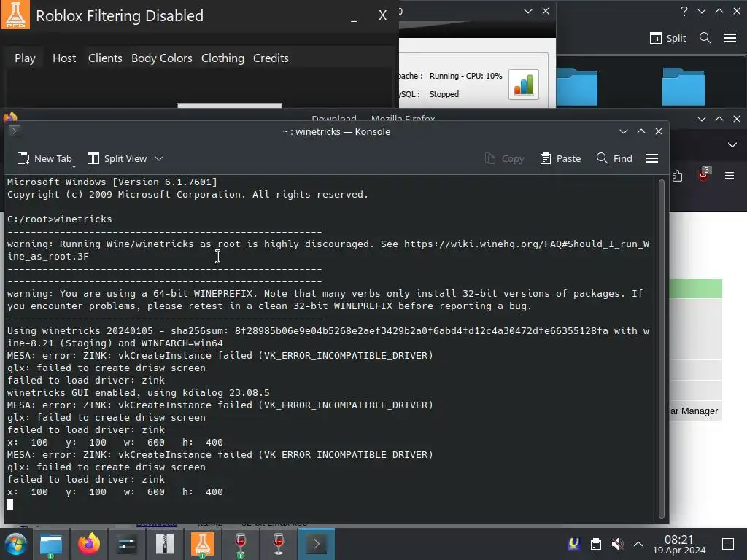The width and height of the screenshot is (747, 560).
Task: Show the Credits tab
Action: coord(271,58)
